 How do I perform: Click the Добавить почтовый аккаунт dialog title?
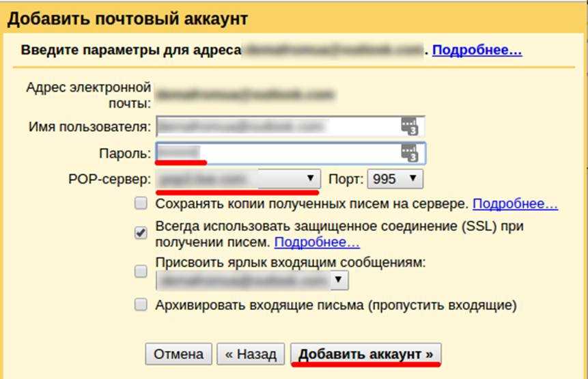point(128,18)
